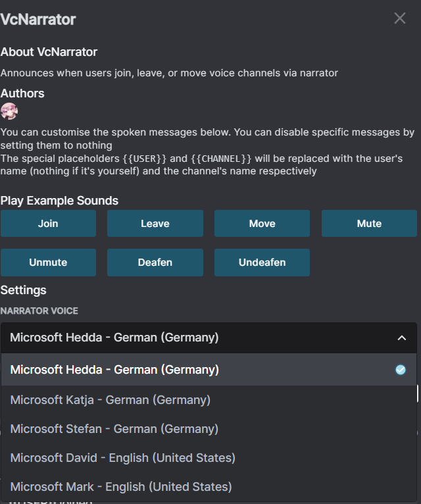Click the selected checkmark on Hedda

click(x=401, y=370)
